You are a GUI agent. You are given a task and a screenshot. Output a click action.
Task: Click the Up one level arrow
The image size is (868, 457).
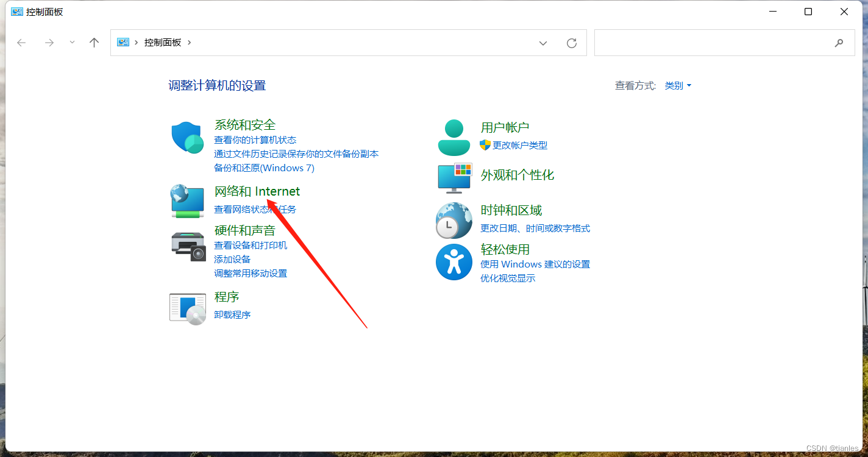pos(94,43)
